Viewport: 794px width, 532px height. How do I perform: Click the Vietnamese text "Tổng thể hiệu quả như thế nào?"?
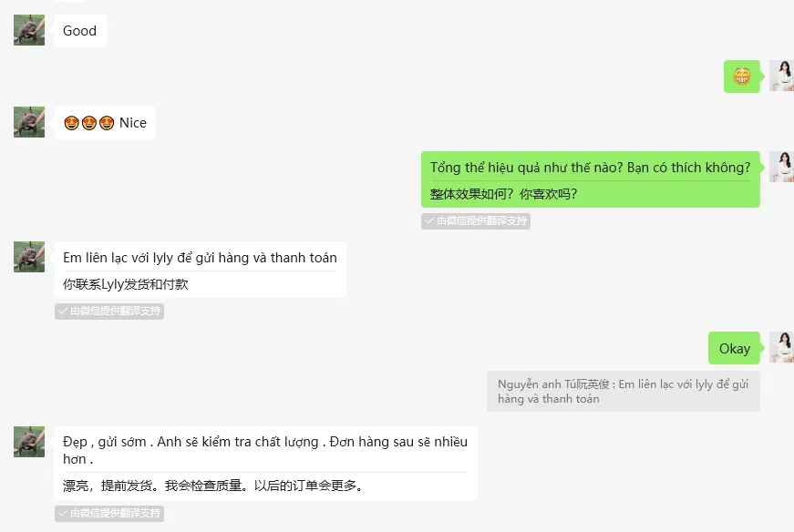[526, 168]
